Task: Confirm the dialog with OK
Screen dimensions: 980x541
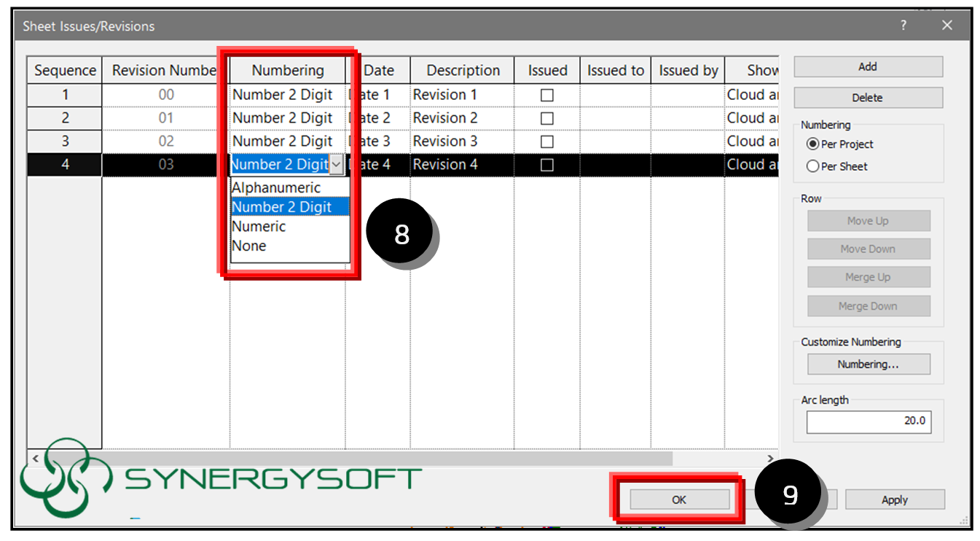Action: point(678,500)
